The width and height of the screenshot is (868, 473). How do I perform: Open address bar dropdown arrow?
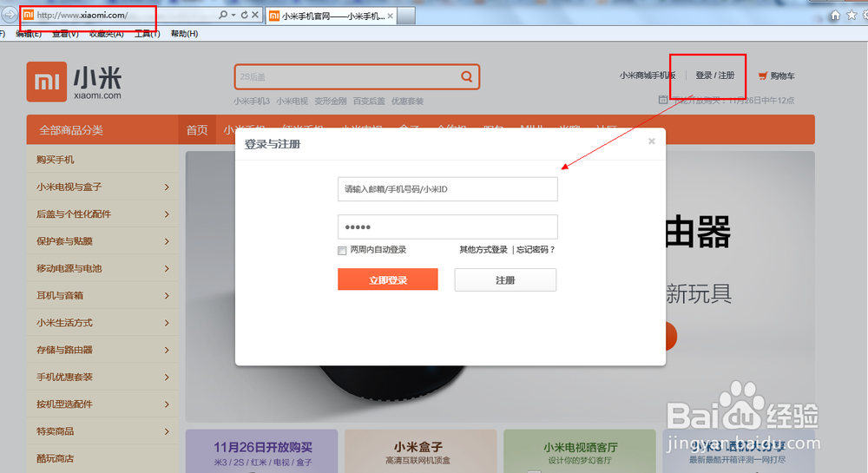233,15
